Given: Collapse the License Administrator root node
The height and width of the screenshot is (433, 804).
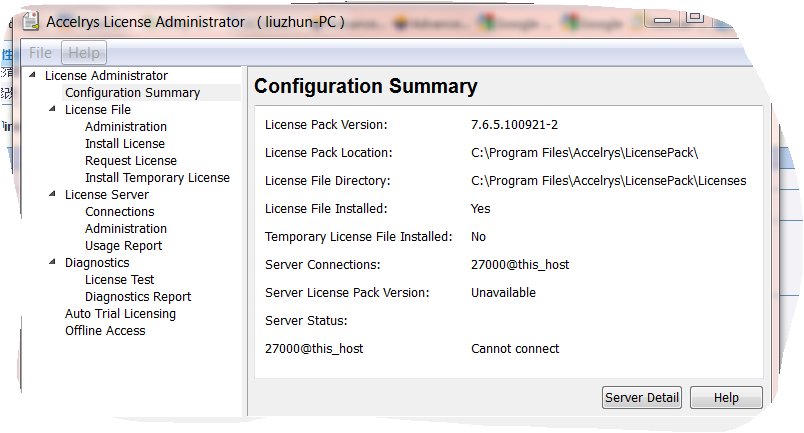Looking at the screenshot, I should 33,75.
